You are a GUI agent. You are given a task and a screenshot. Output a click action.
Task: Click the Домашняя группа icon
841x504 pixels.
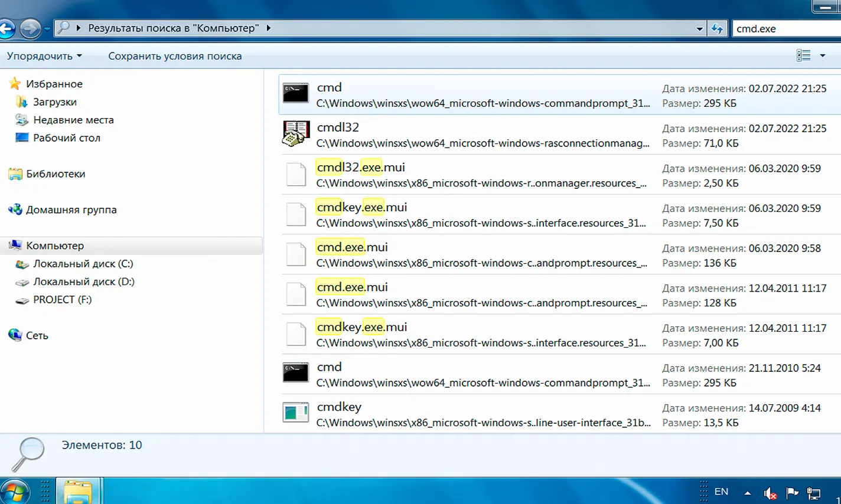[x=15, y=210]
